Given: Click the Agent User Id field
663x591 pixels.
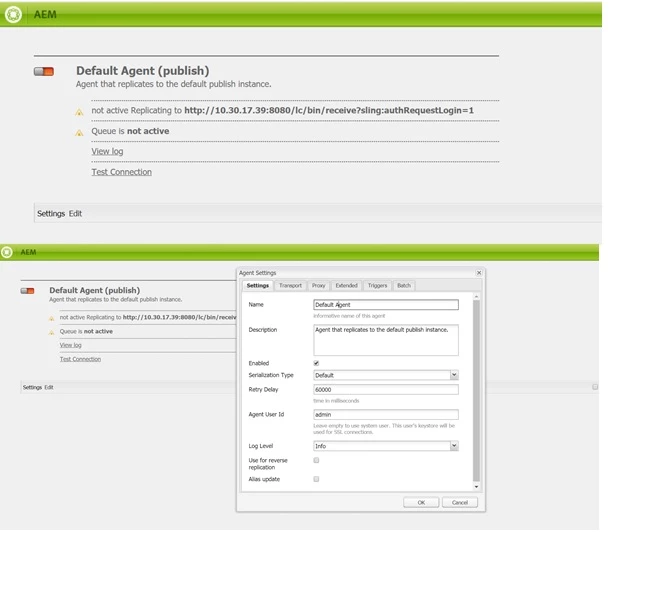Looking at the screenshot, I should pos(386,415).
